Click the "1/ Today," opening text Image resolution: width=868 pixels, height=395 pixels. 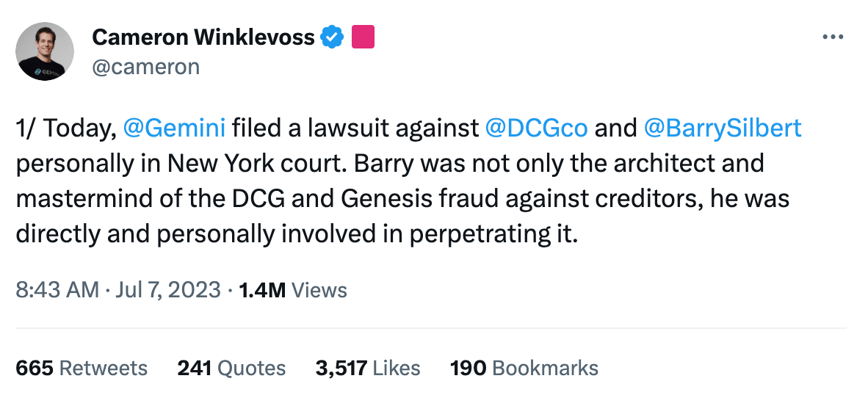[66, 128]
